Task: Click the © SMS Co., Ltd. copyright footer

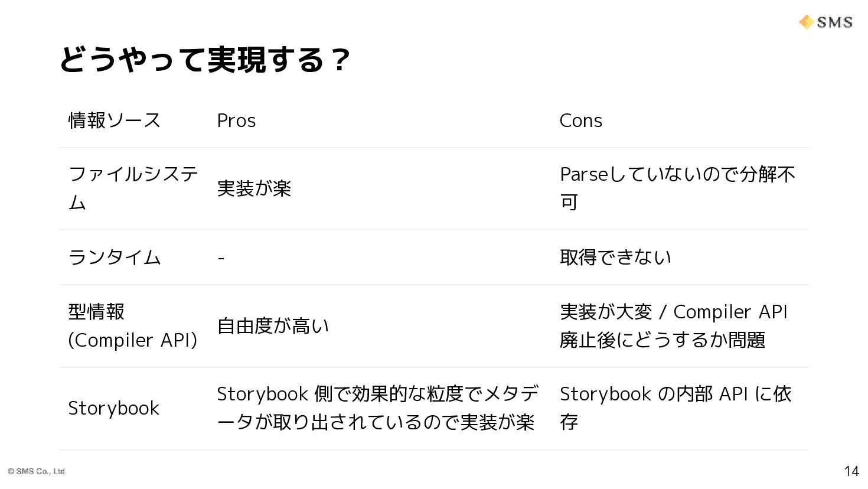Action: (37, 471)
